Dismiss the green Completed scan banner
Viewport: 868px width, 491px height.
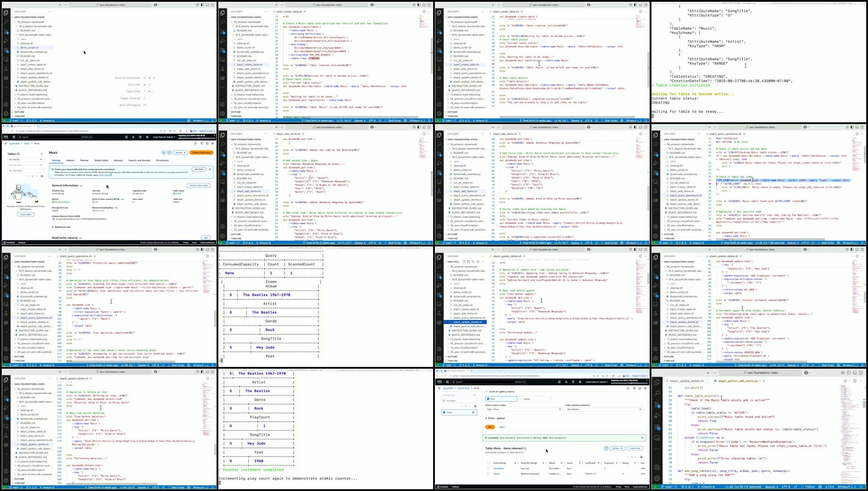pyautogui.click(x=642, y=438)
